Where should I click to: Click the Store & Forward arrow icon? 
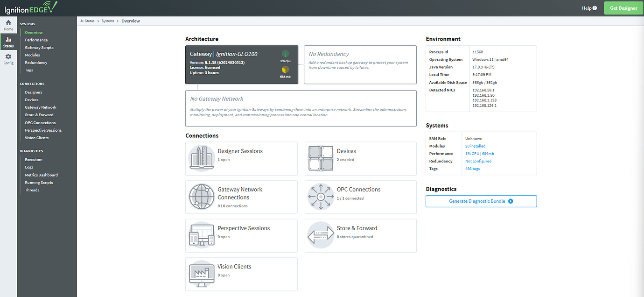coord(321,235)
